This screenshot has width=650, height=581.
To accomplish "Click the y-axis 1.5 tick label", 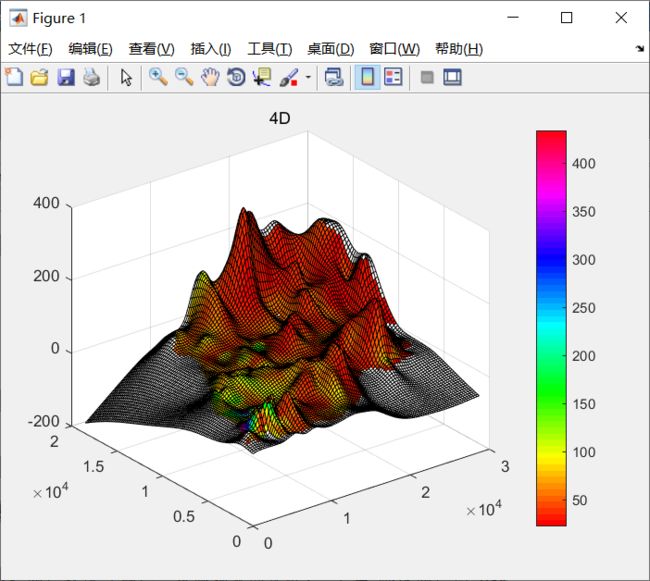I will [93, 467].
